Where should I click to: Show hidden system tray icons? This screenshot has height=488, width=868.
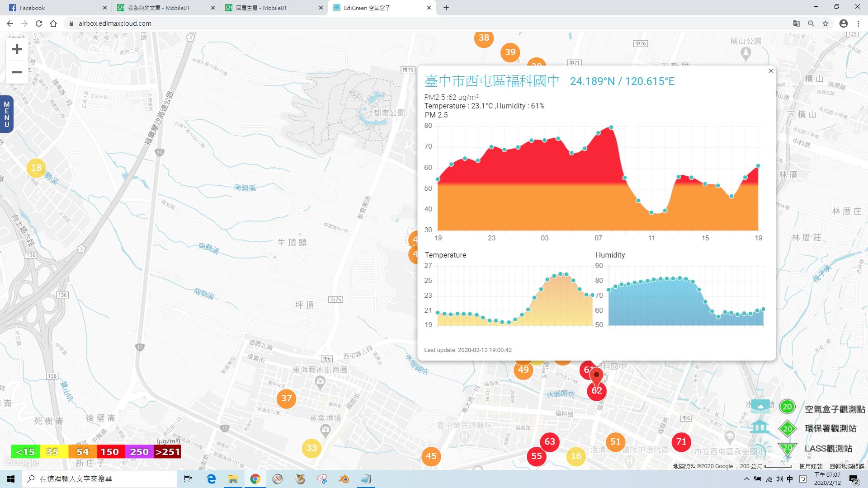747,479
